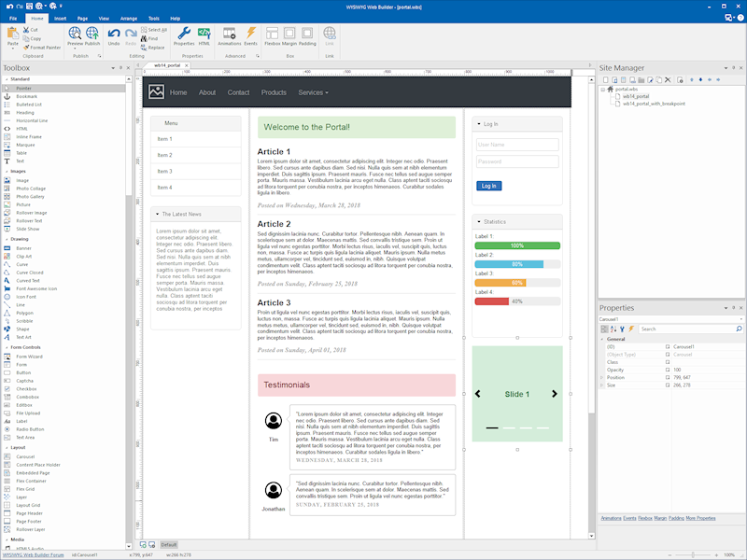Click the Animations icon in the ribbon

(x=229, y=35)
